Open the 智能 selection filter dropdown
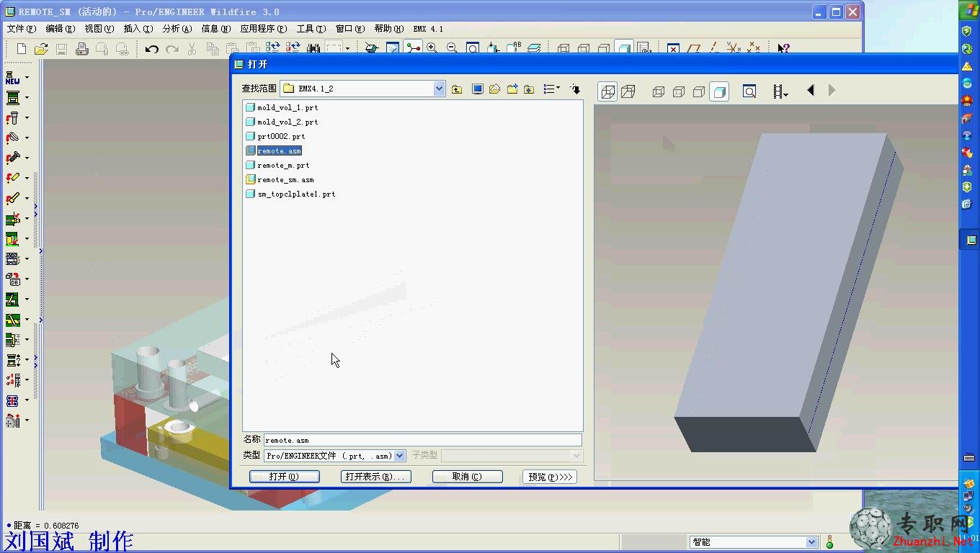980x553 pixels. coord(812,542)
